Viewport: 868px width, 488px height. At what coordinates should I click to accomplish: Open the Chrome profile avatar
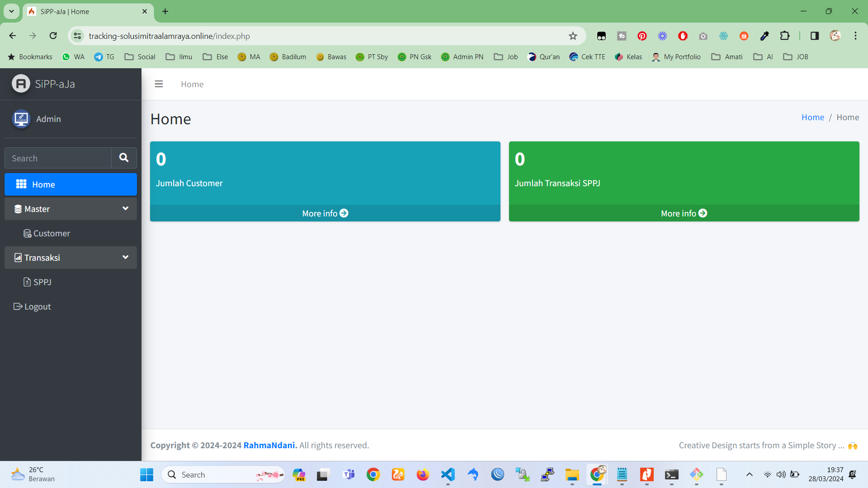835,36
